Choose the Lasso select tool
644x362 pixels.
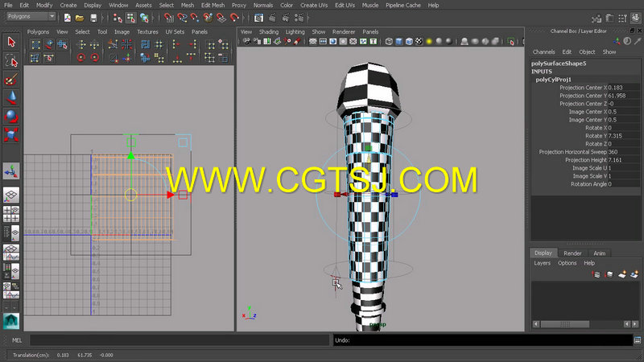click(11, 61)
